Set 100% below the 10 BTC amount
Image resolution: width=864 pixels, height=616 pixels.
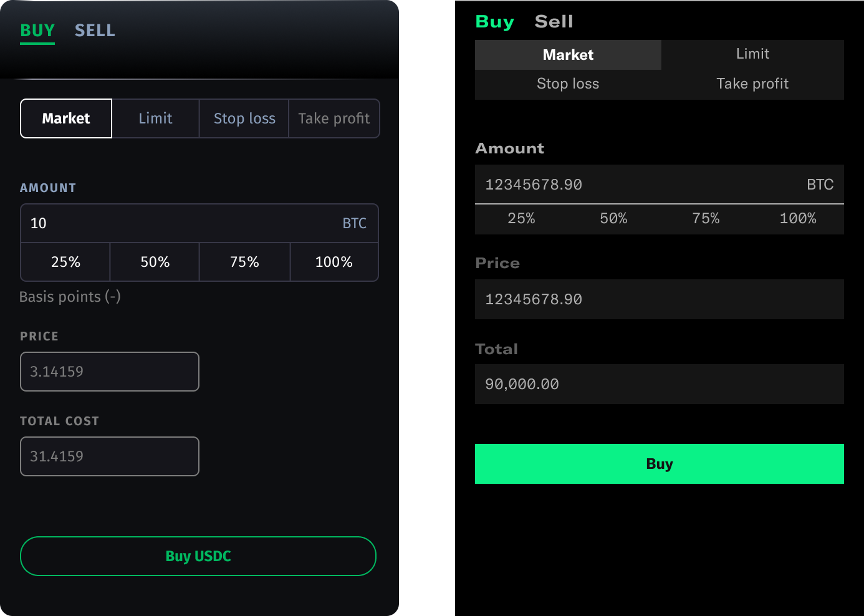[x=334, y=262]
